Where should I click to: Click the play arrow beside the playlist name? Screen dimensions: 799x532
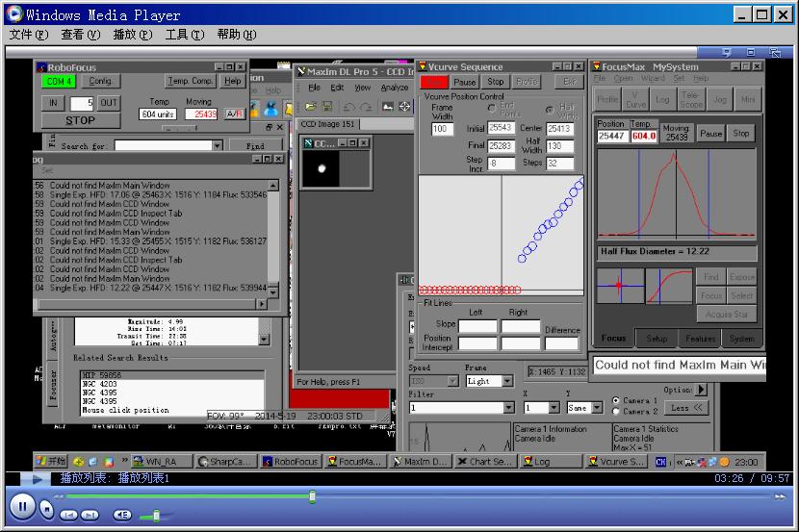(37, 479)
